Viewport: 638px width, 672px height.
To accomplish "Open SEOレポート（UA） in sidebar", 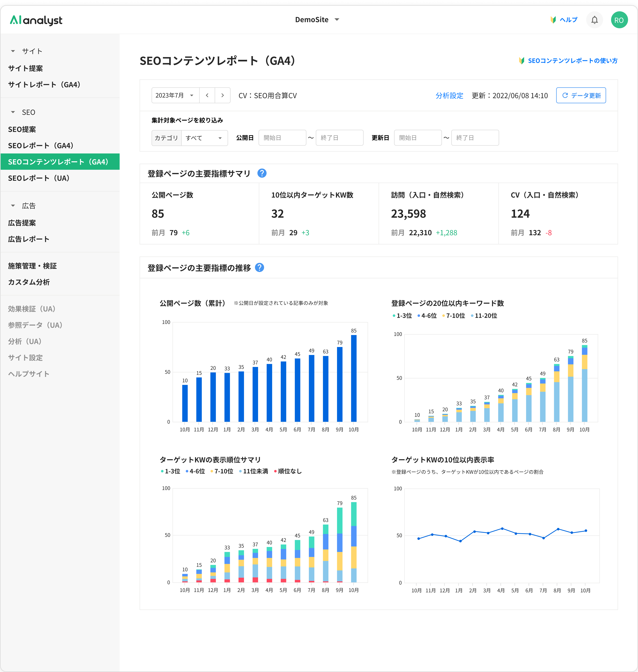I will tap(39, 178).
